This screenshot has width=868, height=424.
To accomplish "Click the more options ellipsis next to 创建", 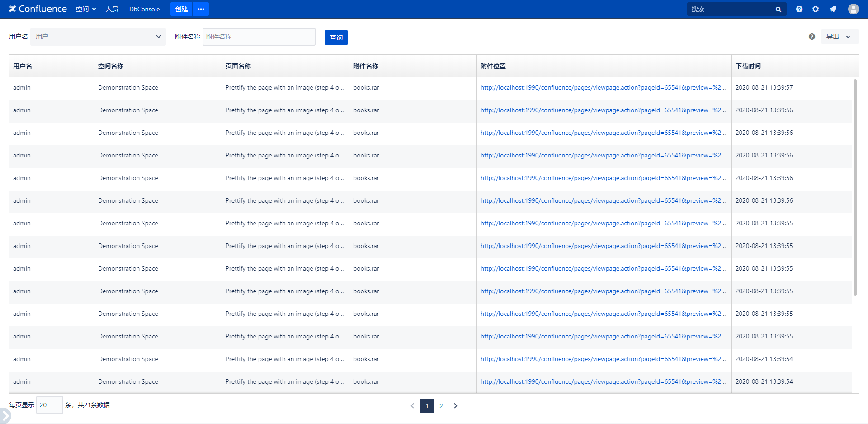I will tap(201, 9).
